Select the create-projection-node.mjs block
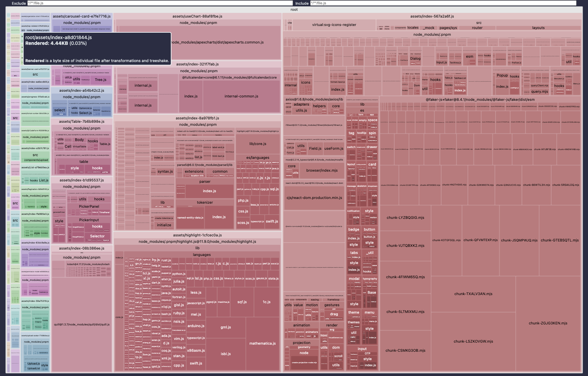Image resolution: width=588 pixels, height=376 pixels. [x=304, y=363]
